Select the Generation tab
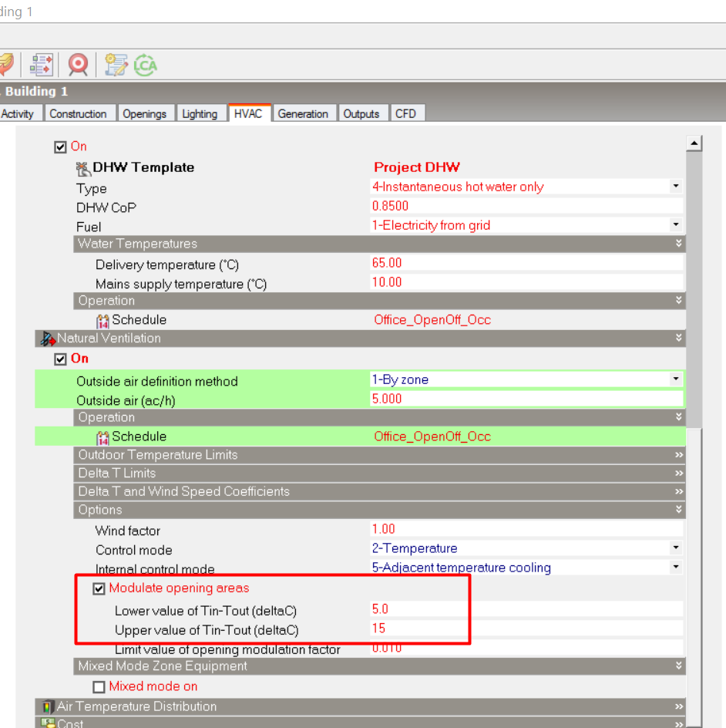Image resolution: width=726 pixels, height=728 pixels. point(303,114)
